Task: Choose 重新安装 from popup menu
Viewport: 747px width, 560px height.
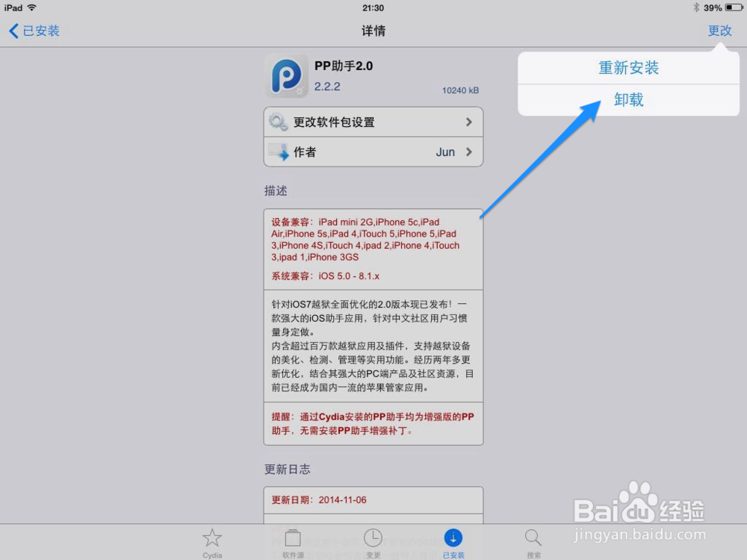Action: 628,68
